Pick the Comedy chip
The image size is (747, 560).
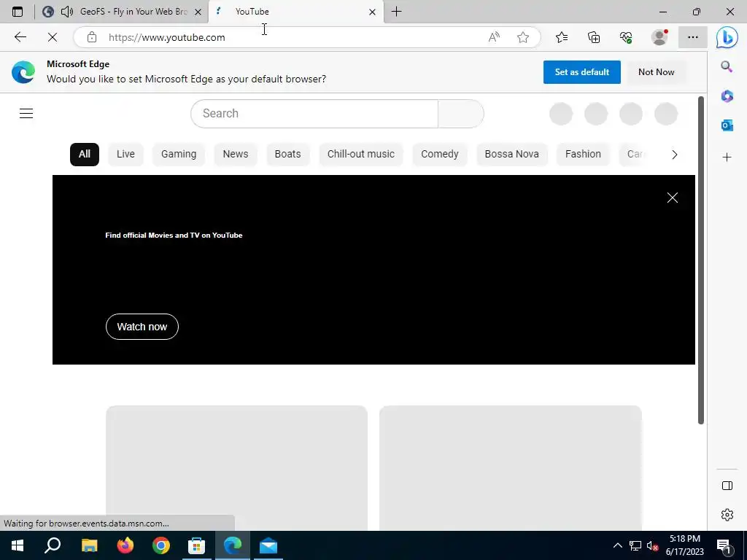(x=440, y=155)
